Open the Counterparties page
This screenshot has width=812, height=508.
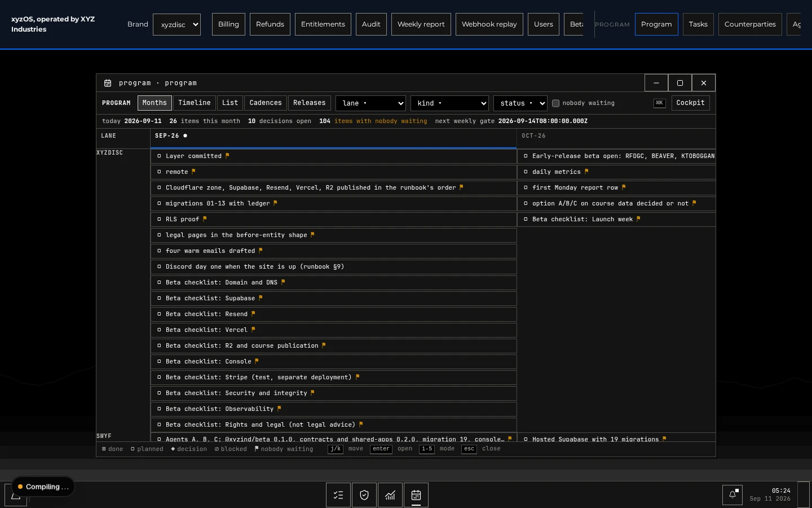tap(750, 24)
